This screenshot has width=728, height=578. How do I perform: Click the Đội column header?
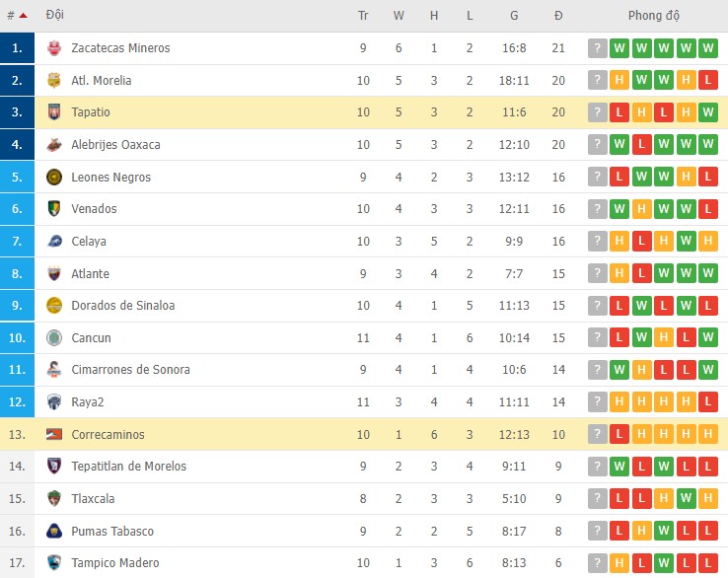[x=55, y=16]
